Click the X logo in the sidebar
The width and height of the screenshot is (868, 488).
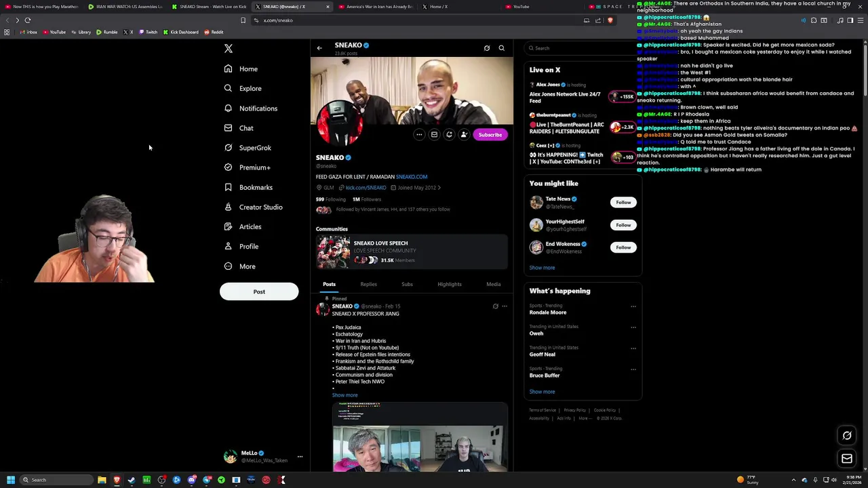(229, 49)
